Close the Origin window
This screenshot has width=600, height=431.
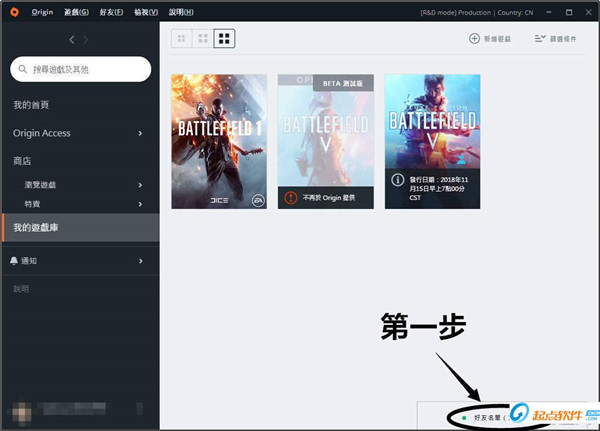click(589, 12)
